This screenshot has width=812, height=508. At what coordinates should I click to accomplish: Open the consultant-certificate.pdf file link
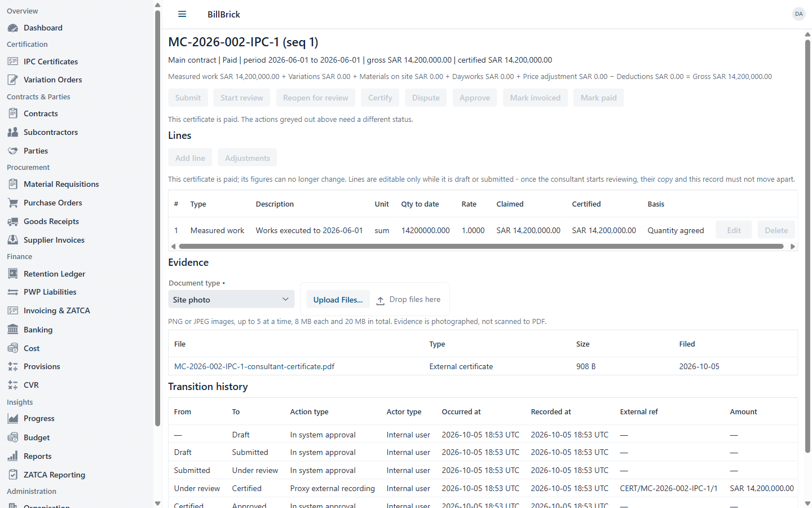(x=254, y=366)
